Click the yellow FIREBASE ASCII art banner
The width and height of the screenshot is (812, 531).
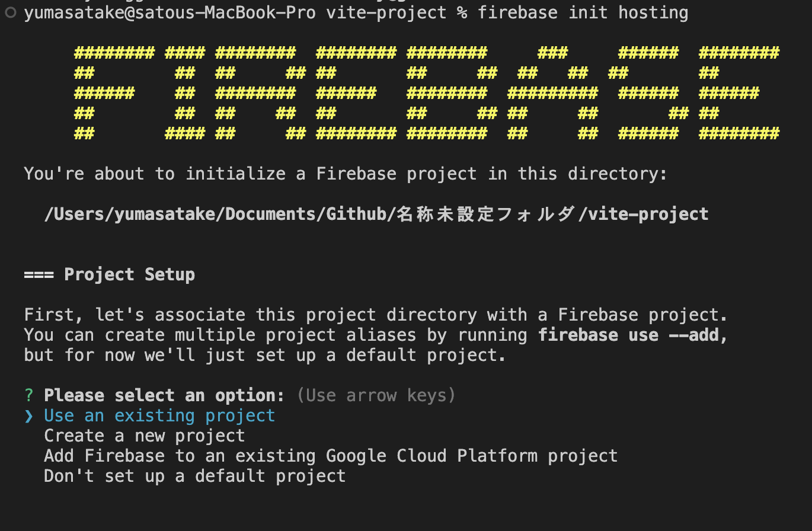pos(426,94)
